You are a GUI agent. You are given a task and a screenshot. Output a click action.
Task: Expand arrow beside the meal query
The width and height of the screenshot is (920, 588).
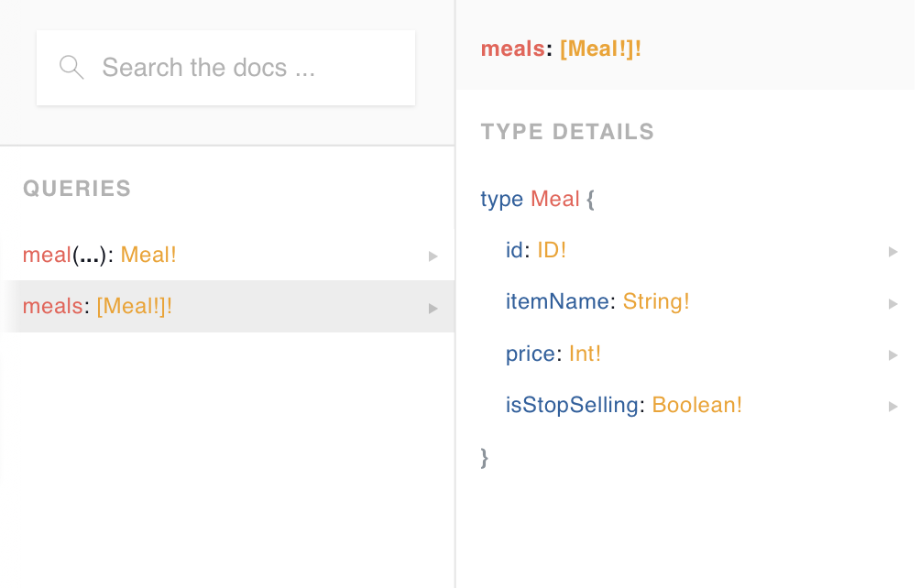coord(433,256)
